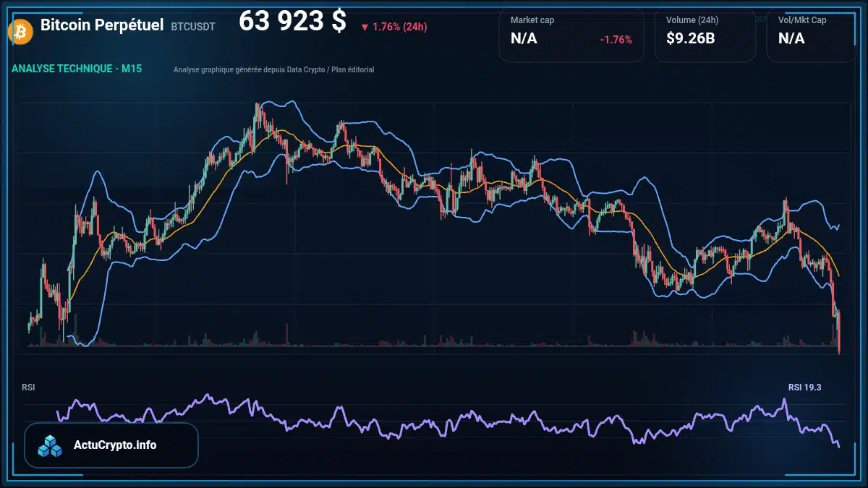
Task: Click the Data Crypto / Plan éditorial caption
Action: point(274,69)
